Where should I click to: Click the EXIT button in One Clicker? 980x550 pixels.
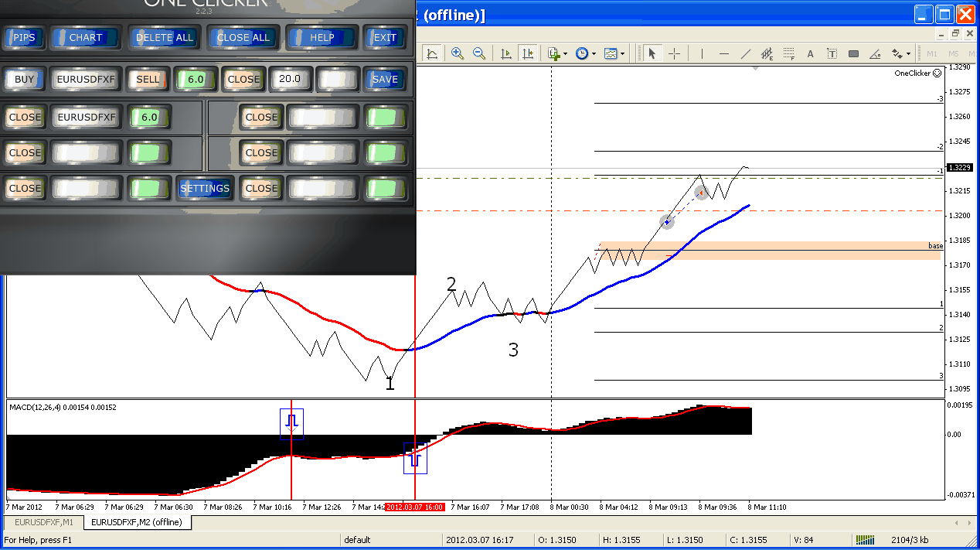385,37
